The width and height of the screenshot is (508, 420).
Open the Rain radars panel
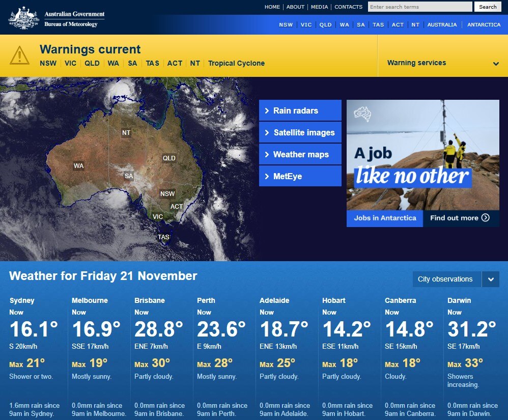(300, 110)
